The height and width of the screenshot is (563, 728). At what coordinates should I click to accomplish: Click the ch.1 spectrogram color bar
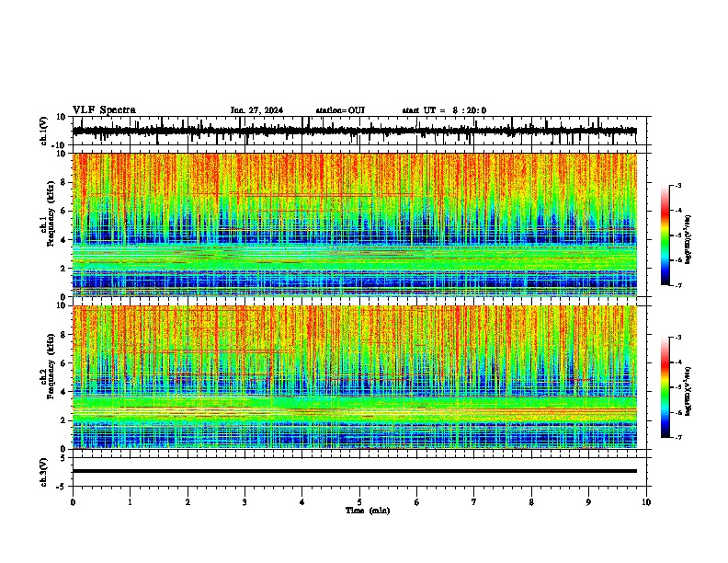(x=665, y=236)
